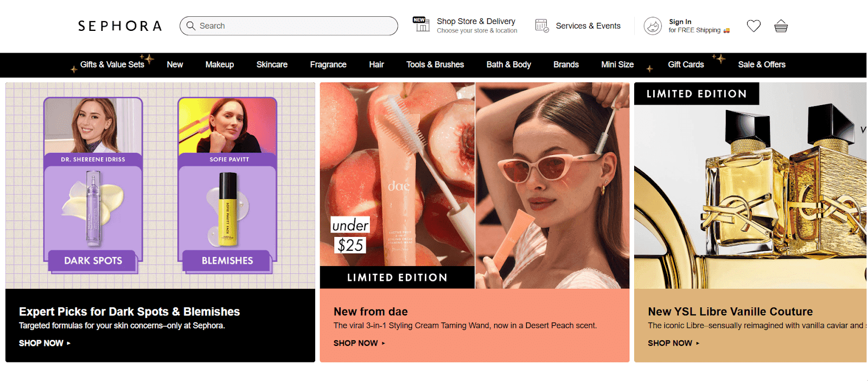
Task: Open the Loves heart icon
Action: [x=754, y=26]
